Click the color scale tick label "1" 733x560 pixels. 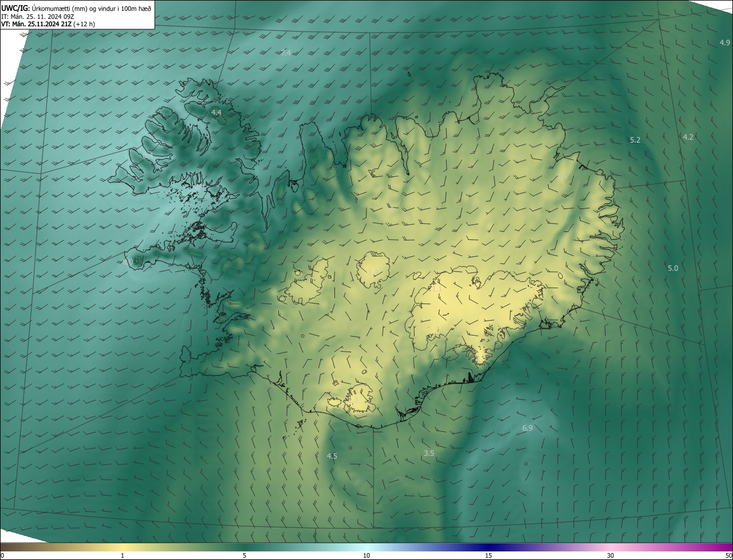click(x=123, y=555)
